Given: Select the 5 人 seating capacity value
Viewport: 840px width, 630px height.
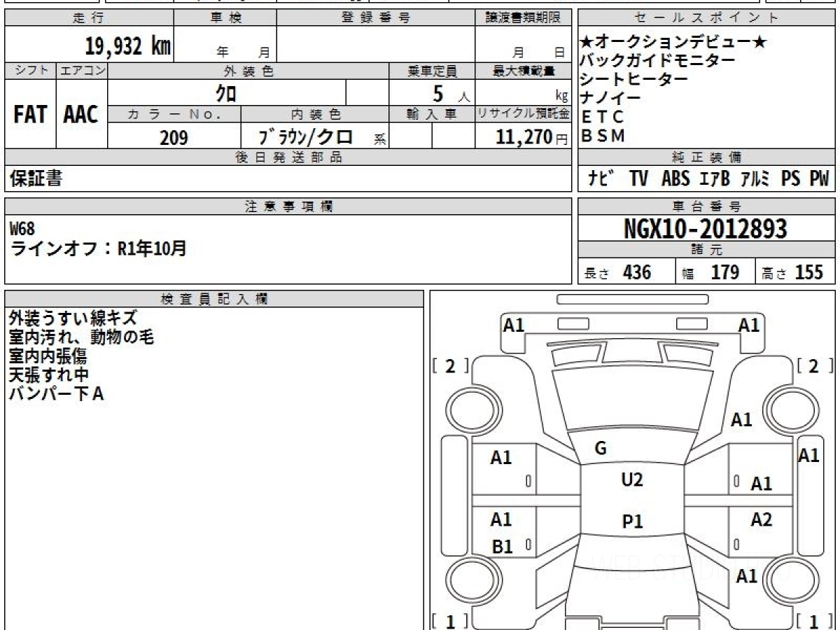Looking at the screenshot, I should [x=451, y=93].
